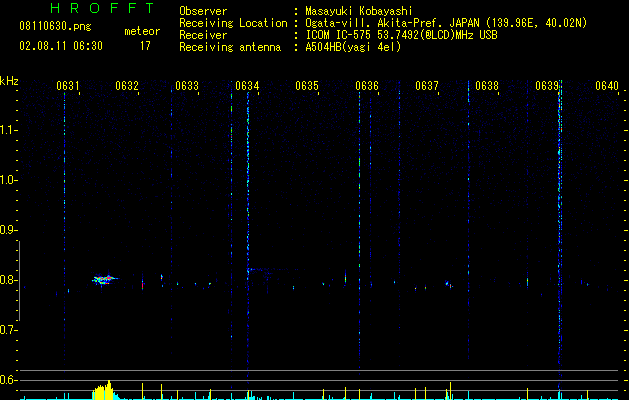Click the 0631 time marker
This screenshot has height=400, width=629.
pos(67,86)
